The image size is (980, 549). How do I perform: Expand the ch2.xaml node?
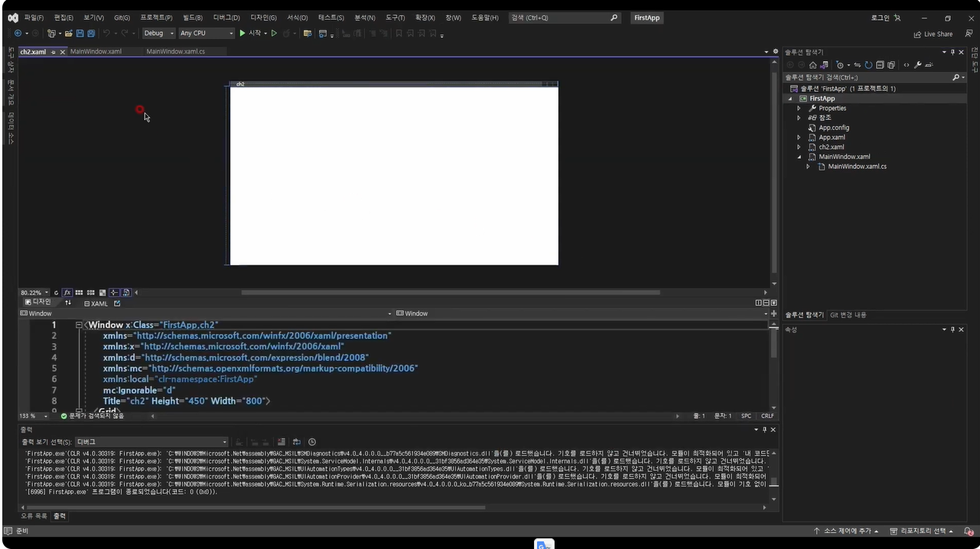pos(799,147)
